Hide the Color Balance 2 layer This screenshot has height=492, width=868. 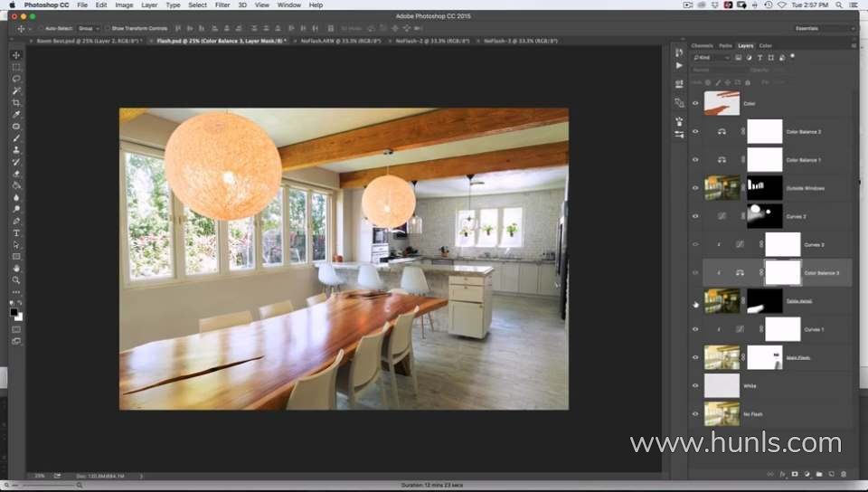pos(695,132)
